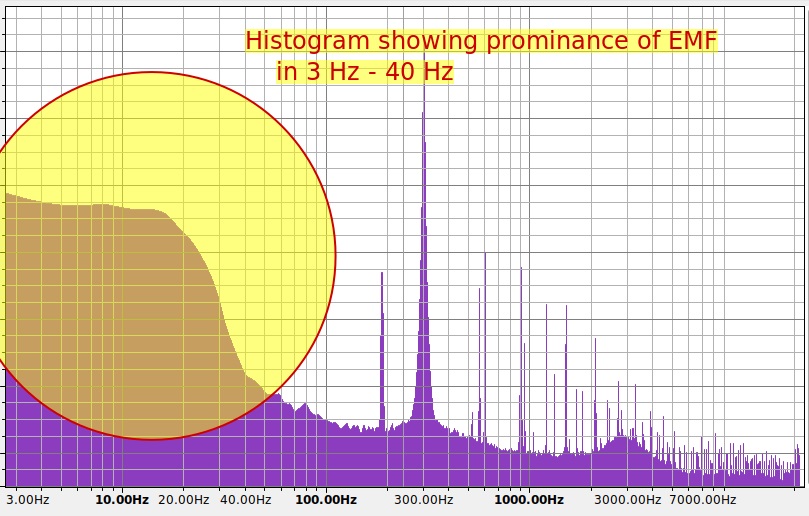Click the bold 10.00Hz axis label
The width and height of the screenshot is (809, 516).
coord(122,500)
